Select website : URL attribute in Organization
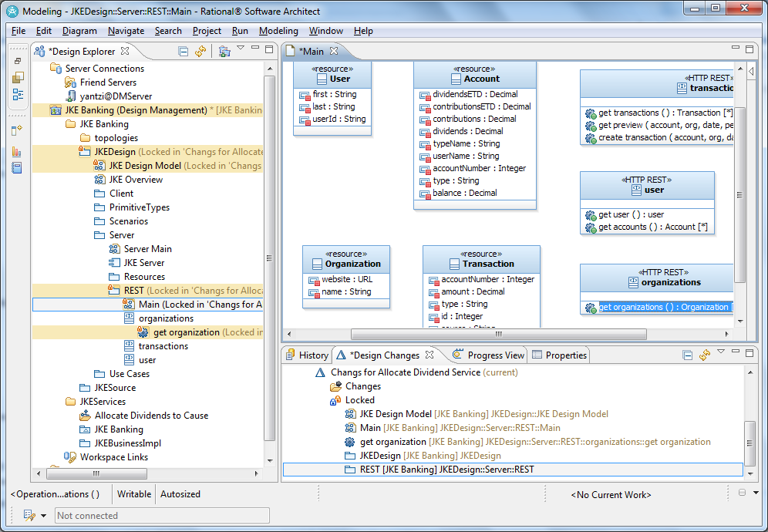This screenshot has width=768, height=532. pos(347,279)
